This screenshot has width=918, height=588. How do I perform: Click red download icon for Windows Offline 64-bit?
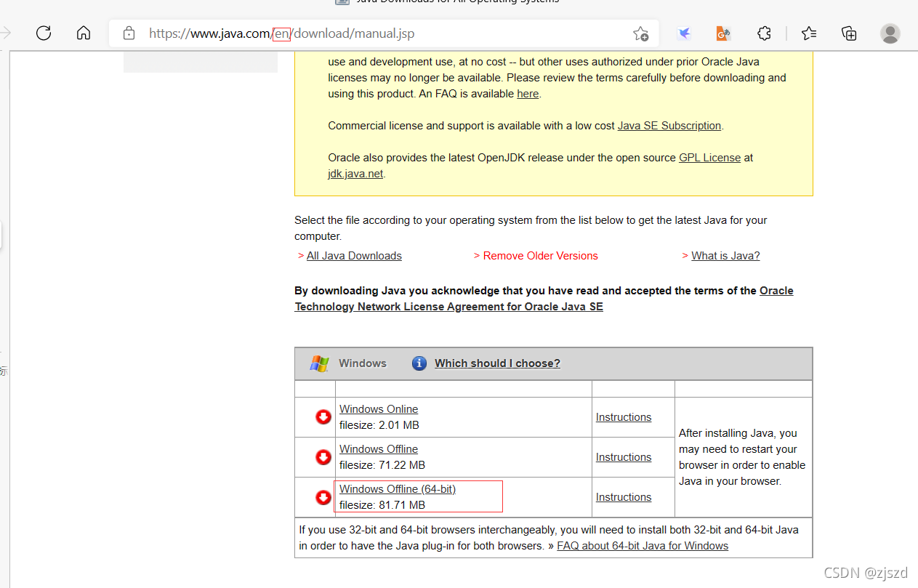point(323,497)
